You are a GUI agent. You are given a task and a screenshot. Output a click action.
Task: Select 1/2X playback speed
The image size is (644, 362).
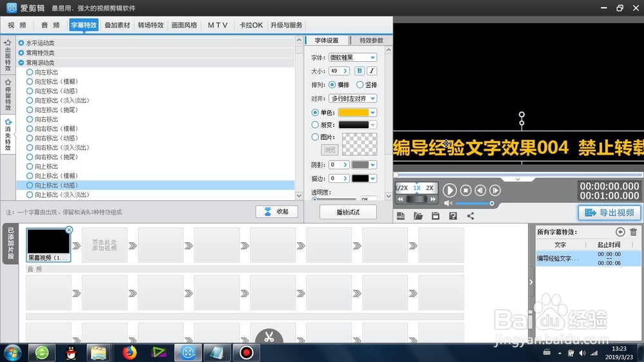[x=402, y=188]
